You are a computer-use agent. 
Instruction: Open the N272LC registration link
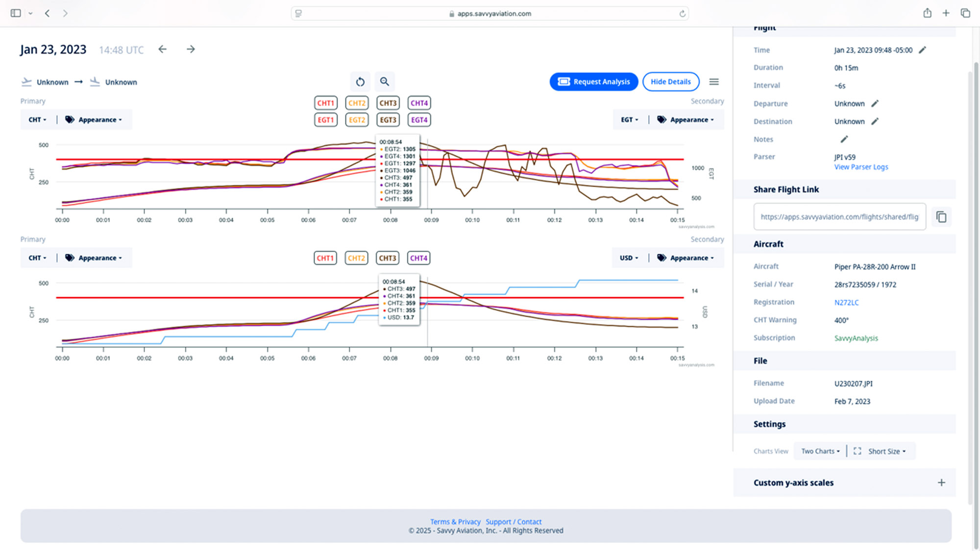click(x=846, y=303)
